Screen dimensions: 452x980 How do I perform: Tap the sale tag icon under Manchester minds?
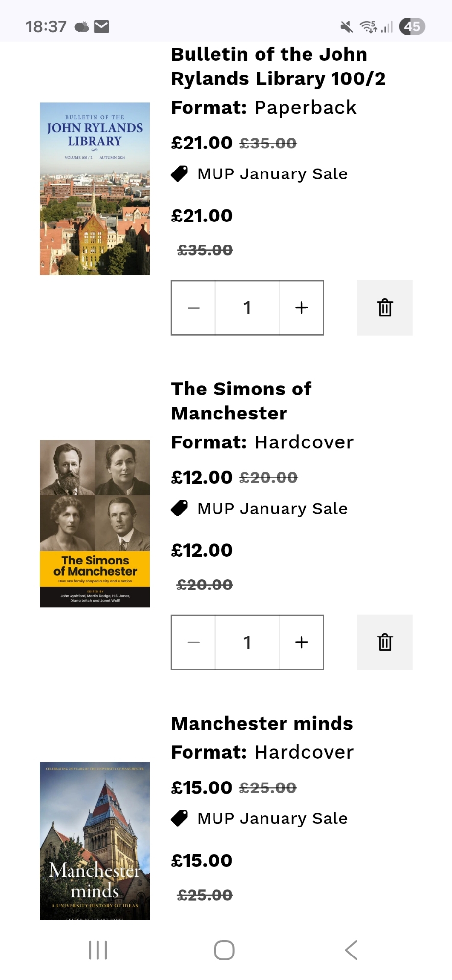(179, 818)
